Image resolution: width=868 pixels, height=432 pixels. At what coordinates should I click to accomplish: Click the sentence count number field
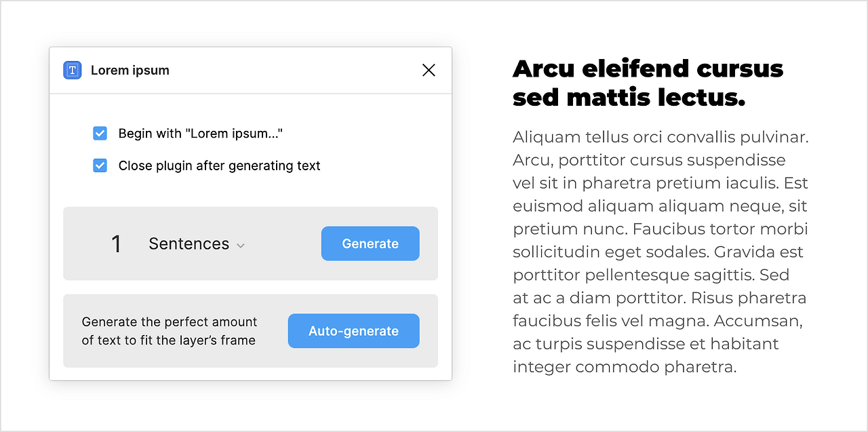click(x=116, y=243)
